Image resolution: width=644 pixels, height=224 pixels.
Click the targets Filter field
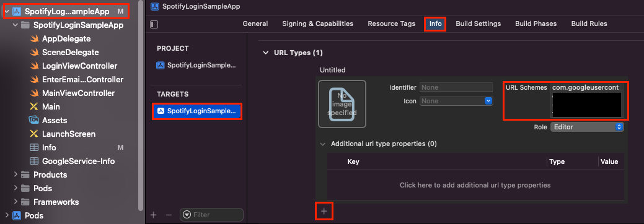click(x=211, y=215)
